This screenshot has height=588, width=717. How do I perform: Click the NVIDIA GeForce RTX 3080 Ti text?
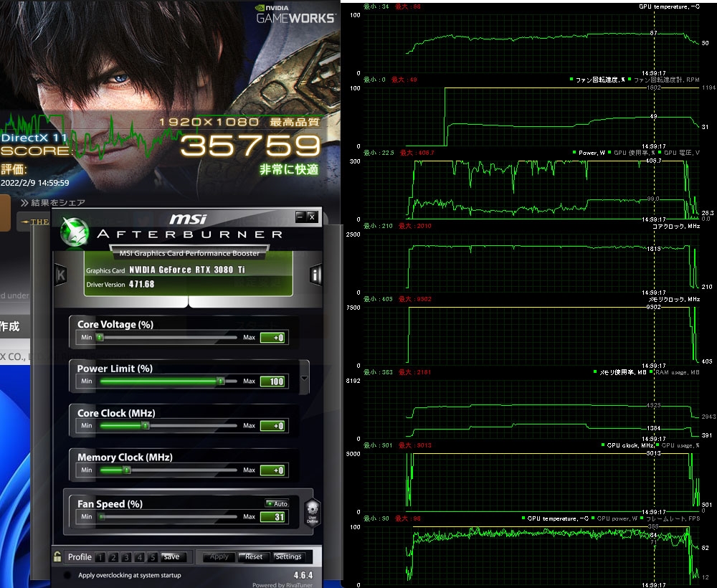click(187, 270)
